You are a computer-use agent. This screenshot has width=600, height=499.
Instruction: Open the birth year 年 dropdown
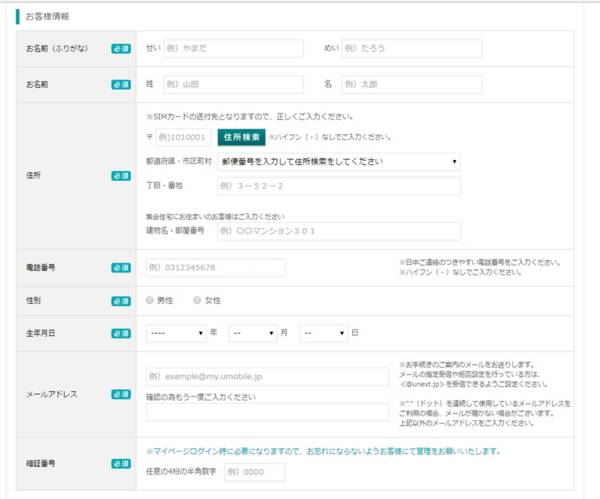pyautogui.click(x=176, y=333)
